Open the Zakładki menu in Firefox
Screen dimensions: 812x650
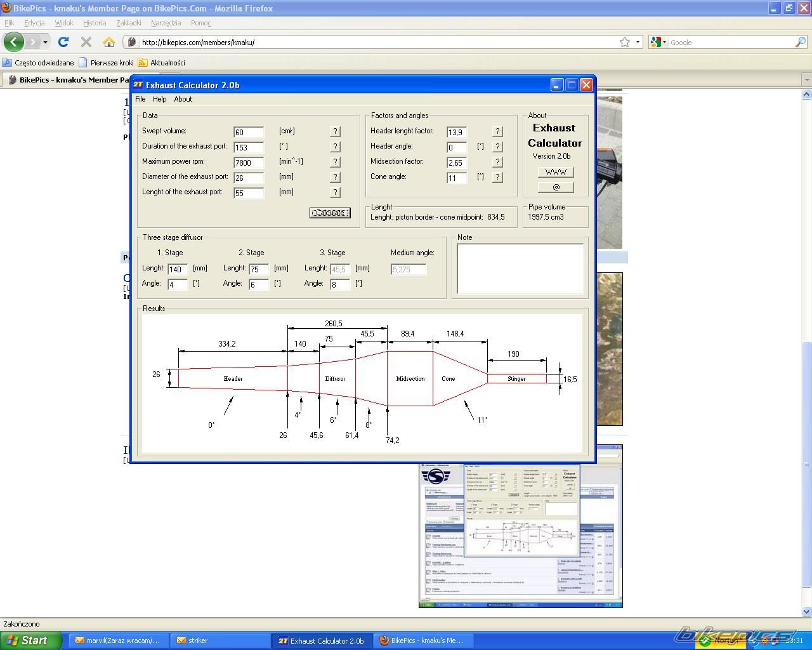128,23
